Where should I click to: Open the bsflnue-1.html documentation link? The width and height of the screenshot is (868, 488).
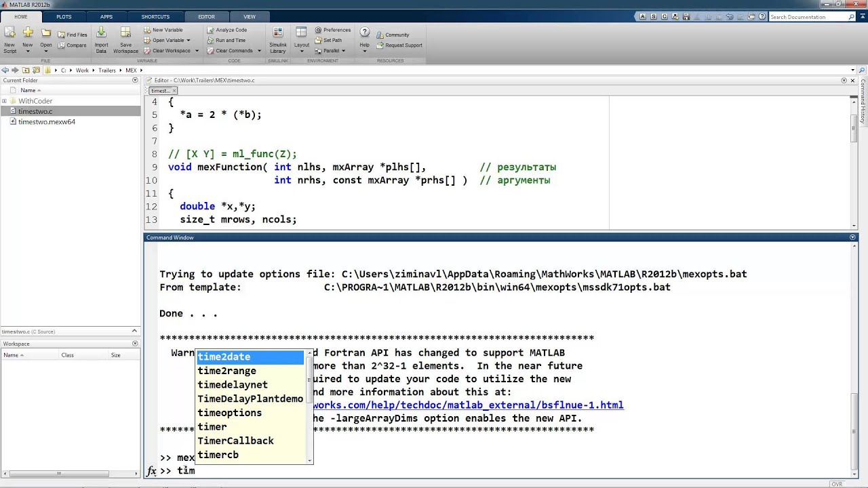tap(468, 405)
